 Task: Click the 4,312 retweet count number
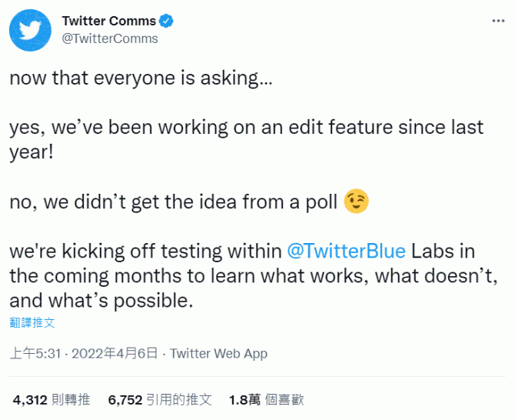(x=30, y=400)
